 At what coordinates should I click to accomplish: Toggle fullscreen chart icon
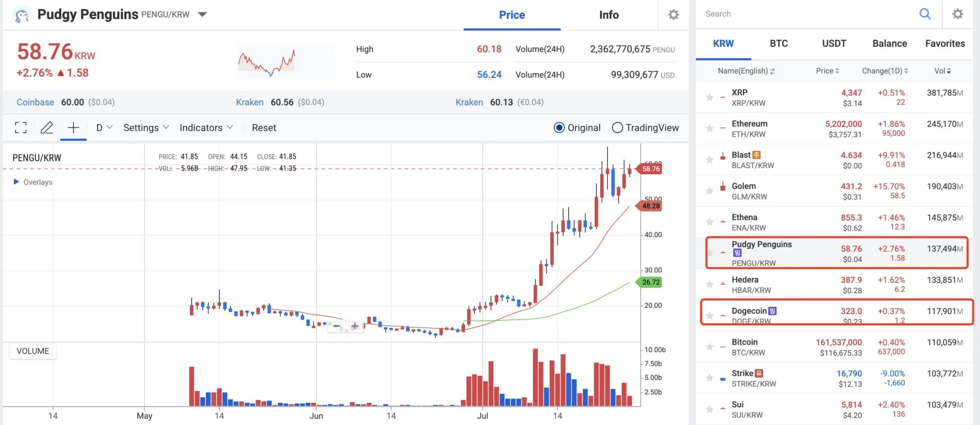pos(21,127)
